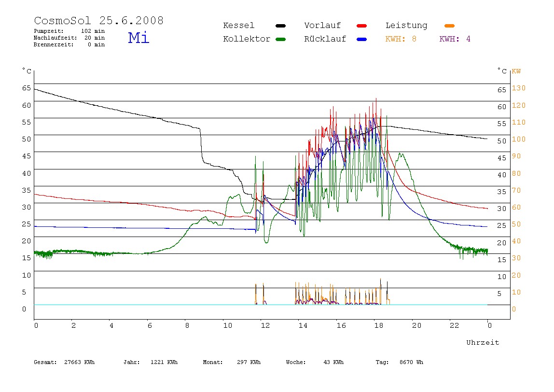554x392 pixels.
Task: Click the blue Rücklauf legend swatch
Action: point(362,39)
